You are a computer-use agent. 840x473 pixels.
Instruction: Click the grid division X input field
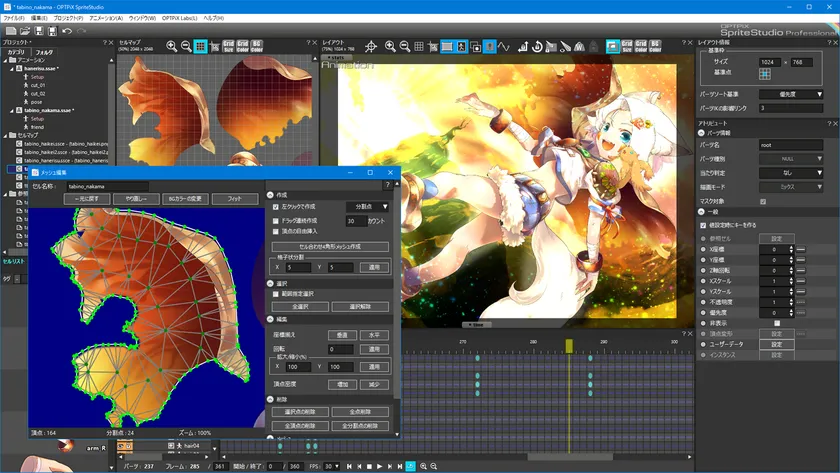(x=301, y=268)
